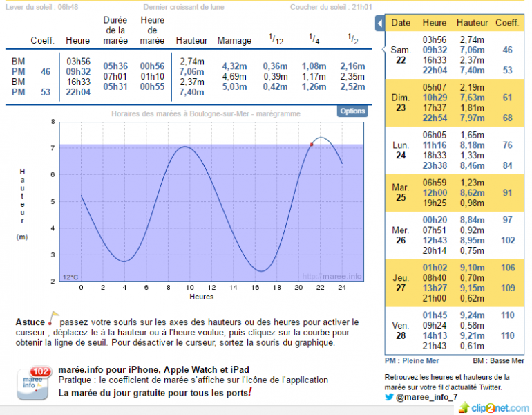
Task: Click the 5,03m marnage value
Action: pyautogui.click(x=234, y=86)
